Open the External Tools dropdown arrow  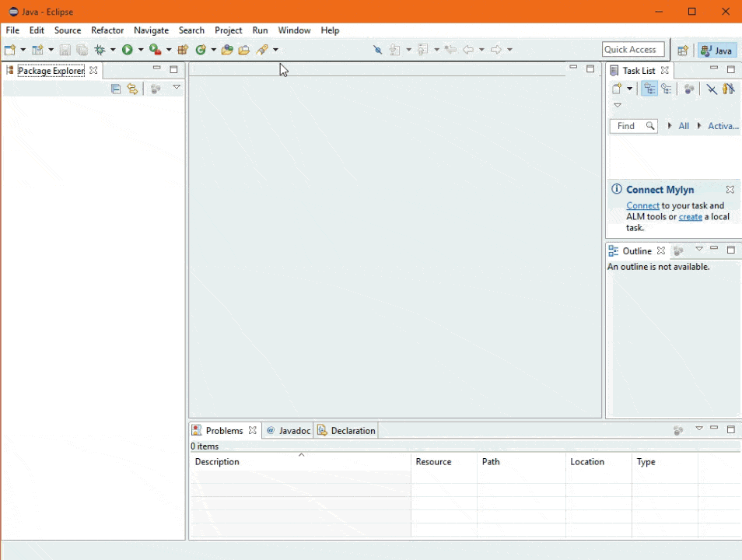[x=169, y=50]
